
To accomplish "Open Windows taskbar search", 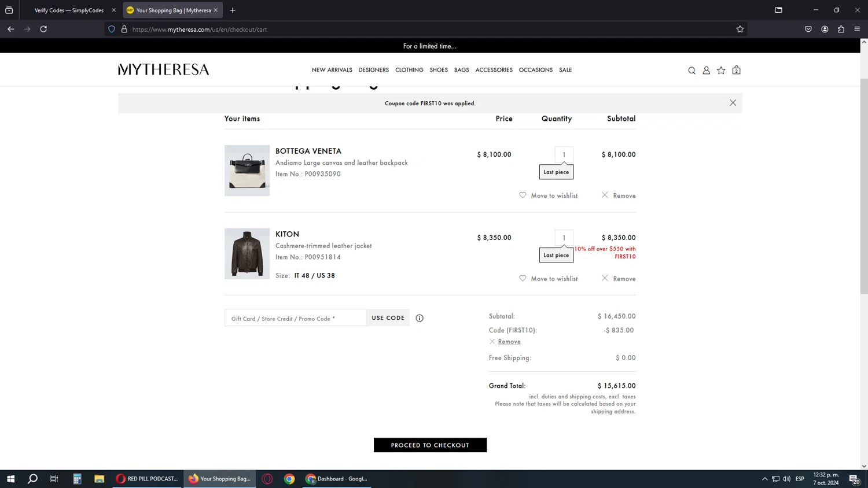I will click(x=32, y=479).
